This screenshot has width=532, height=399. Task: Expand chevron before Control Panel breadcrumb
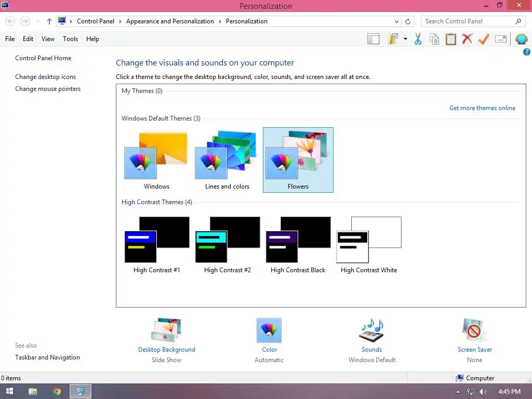(71, 21)
